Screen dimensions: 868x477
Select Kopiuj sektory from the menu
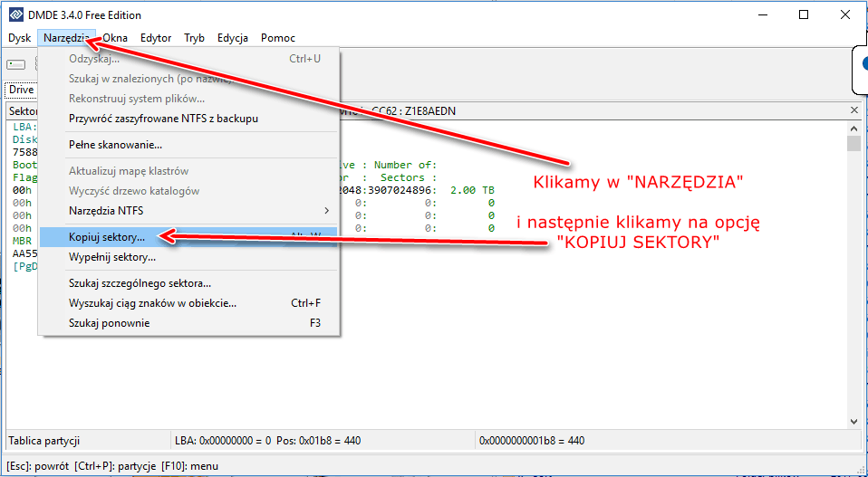point(106,237)
